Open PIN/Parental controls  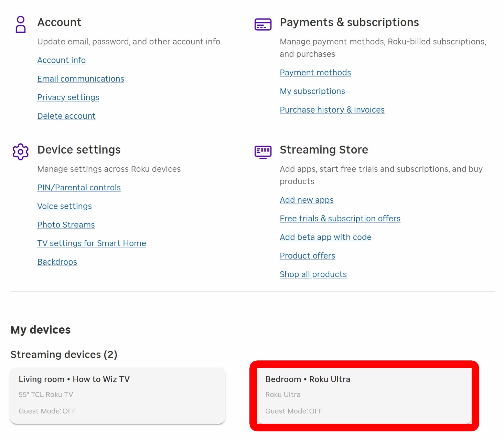click(x=79, y=188)
